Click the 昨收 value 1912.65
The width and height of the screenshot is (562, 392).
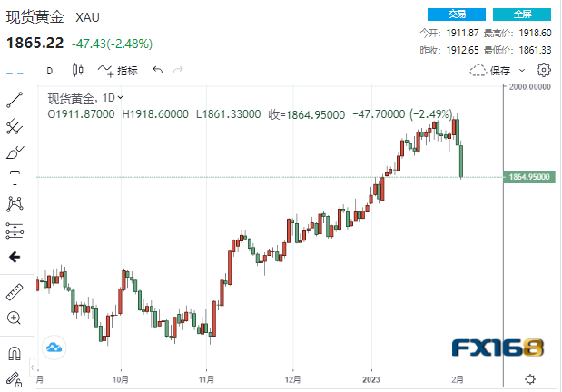462,50
